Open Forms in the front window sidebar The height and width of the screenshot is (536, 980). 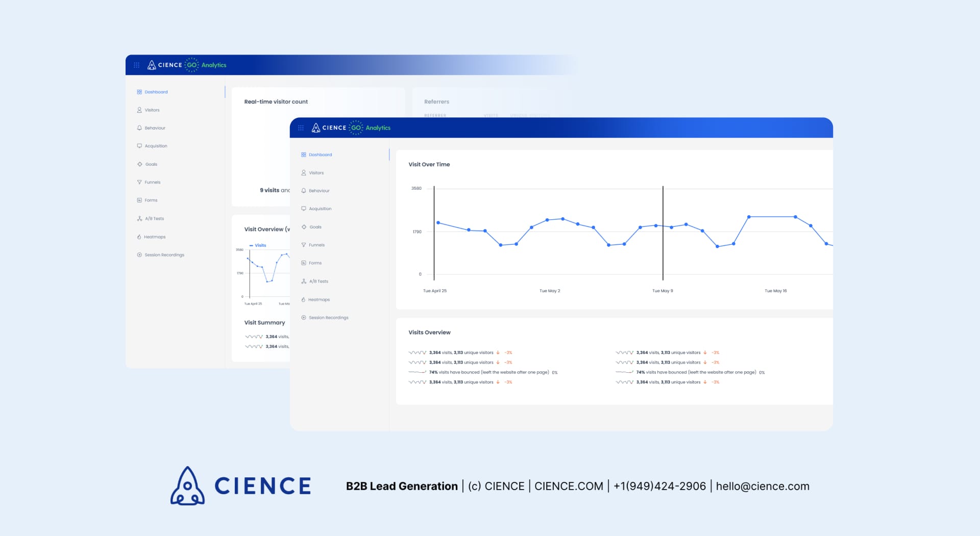315,263
